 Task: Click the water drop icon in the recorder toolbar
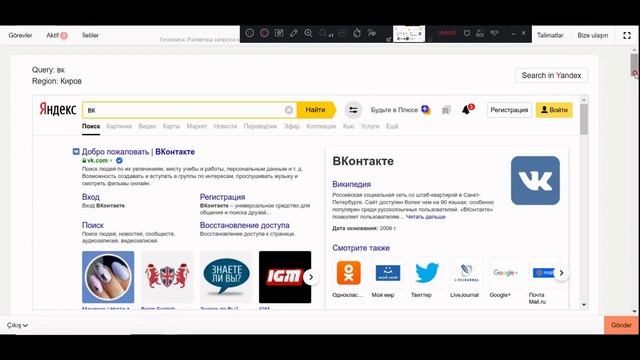357,33
